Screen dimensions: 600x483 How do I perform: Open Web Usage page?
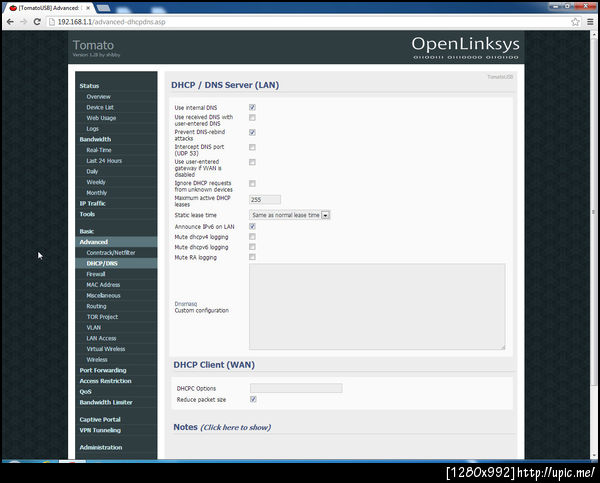101,118
